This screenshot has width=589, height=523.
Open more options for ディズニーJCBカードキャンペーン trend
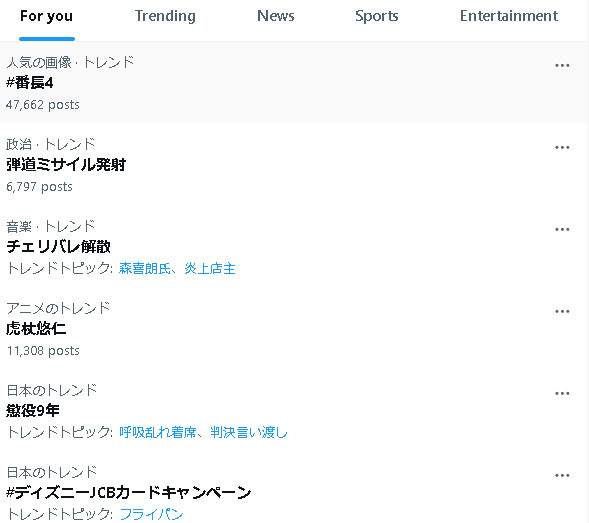[x=562, y=475]
